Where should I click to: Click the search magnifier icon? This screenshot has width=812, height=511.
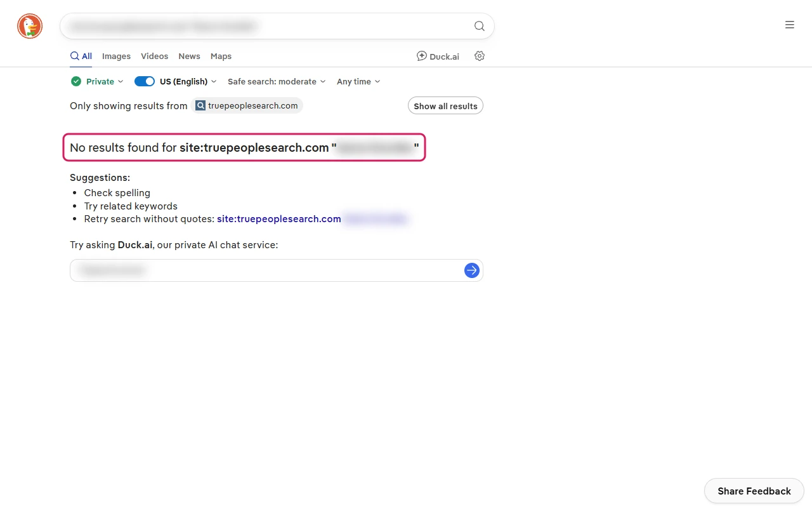480,26
